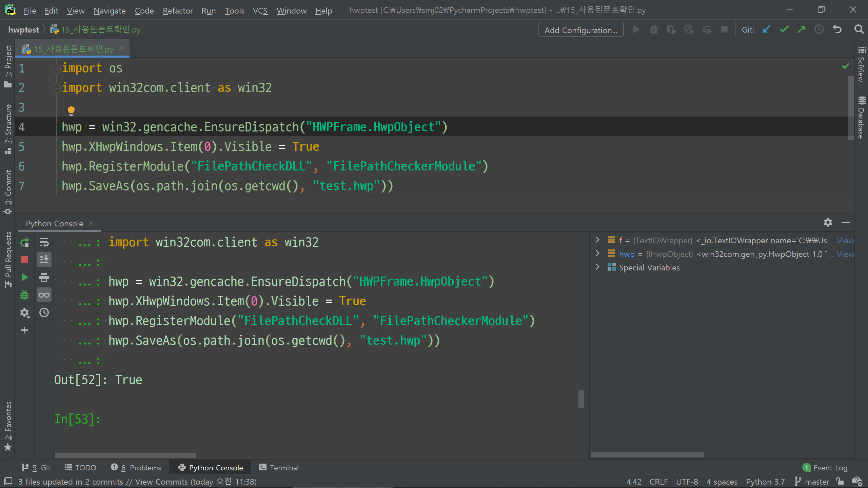Toggle soft-wrap in Python console
The height and width of the screenshot is (488, 868).
point(44,242)
